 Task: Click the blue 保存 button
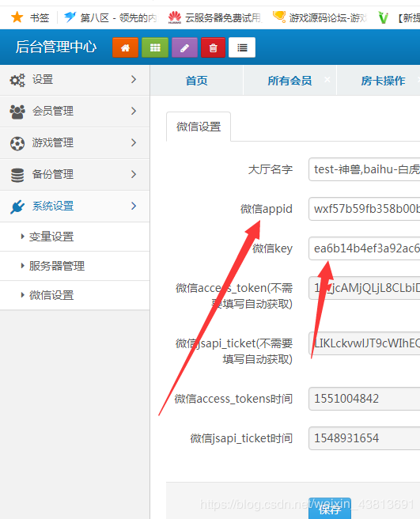(x=330, y=509)
